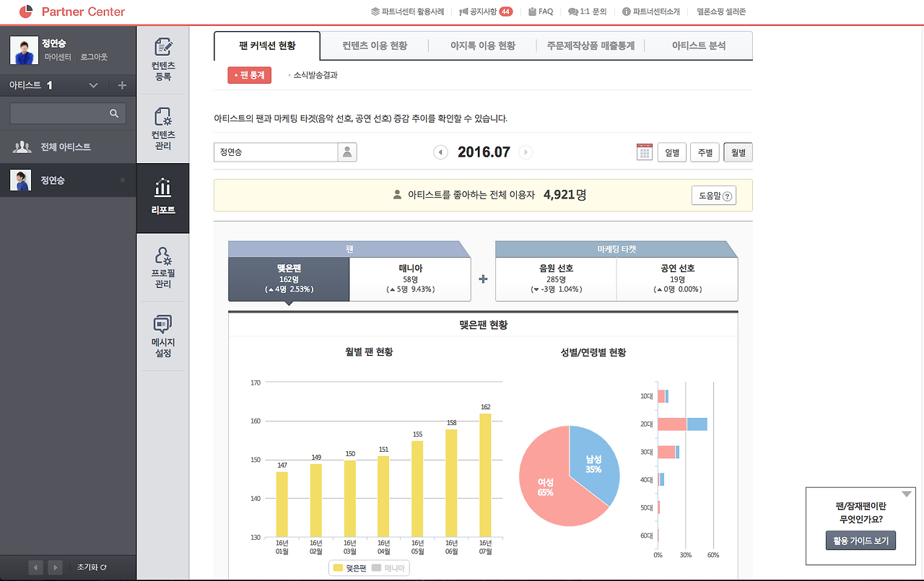The width and height of the screenshot is (924, 581).
Task: Click the calendar date picker icon
Action: click(x=645, y=152)
